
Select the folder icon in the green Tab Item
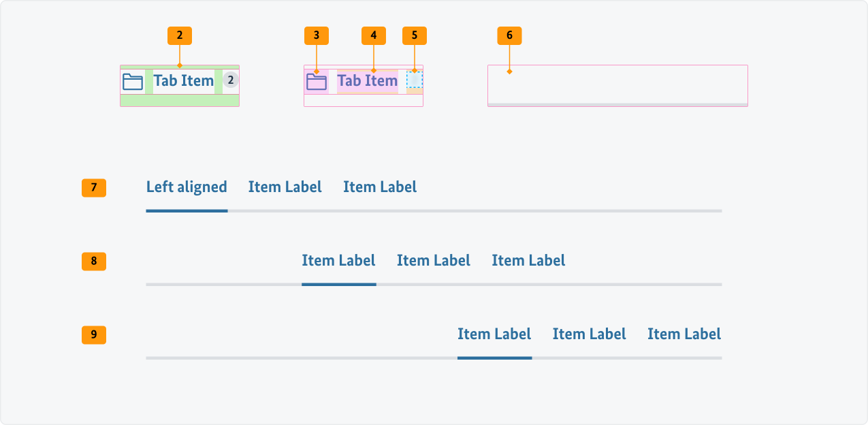(133, 80)
